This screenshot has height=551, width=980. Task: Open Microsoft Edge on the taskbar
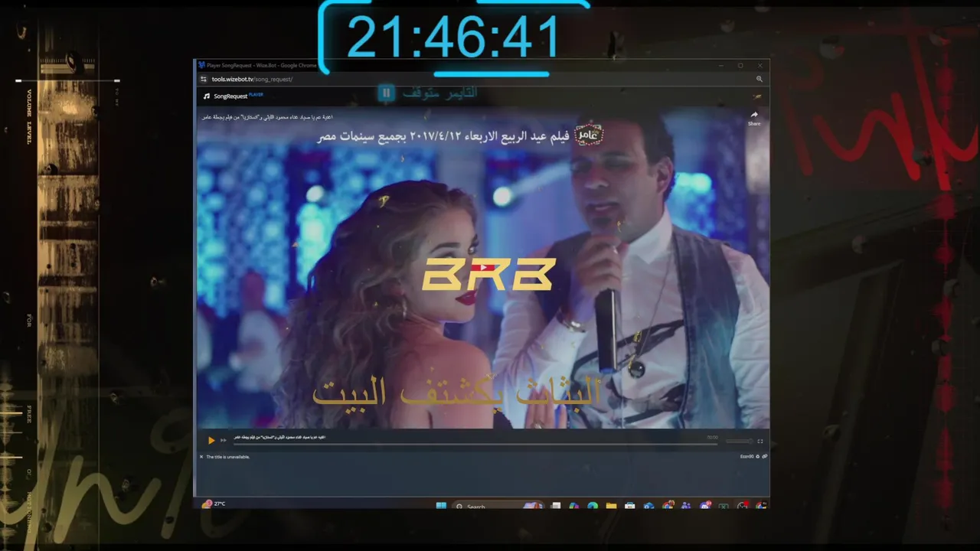tap(593, 506)
